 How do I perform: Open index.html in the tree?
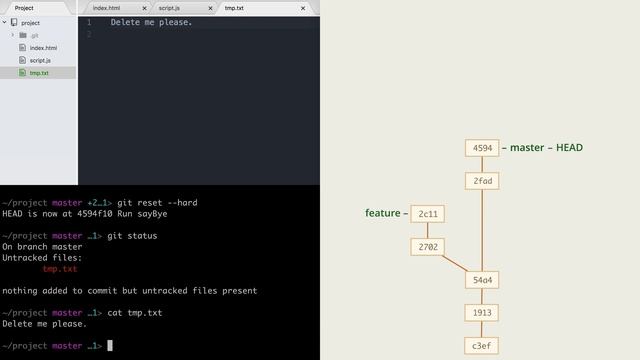tap(43, 48)
